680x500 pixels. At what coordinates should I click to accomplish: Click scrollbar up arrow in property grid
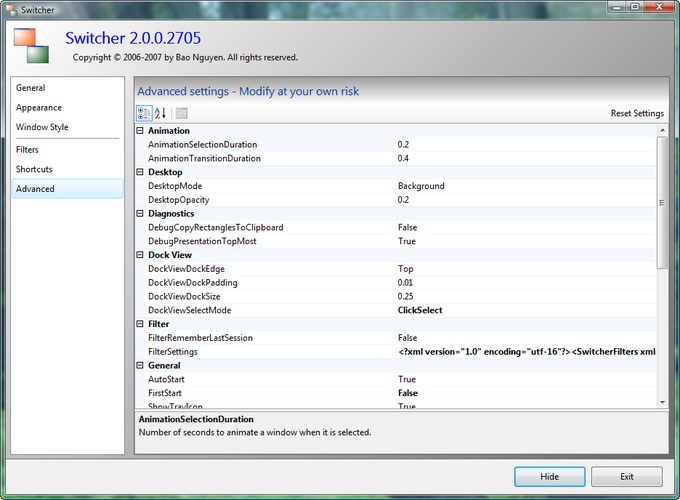662,130
